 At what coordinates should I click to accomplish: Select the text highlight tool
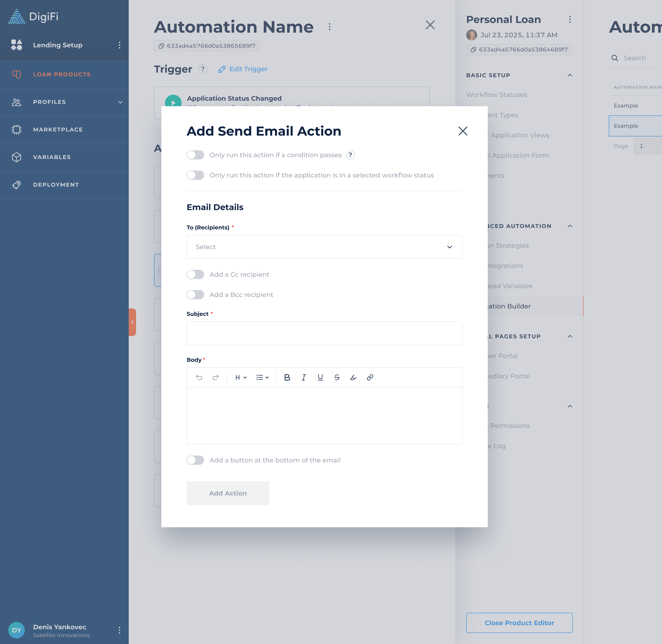click(x=353, y=377)
